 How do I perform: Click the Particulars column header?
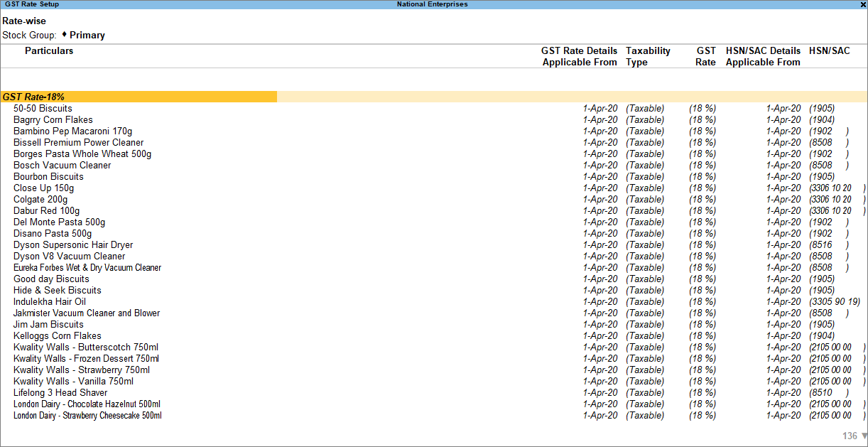[x=49, y=51]
